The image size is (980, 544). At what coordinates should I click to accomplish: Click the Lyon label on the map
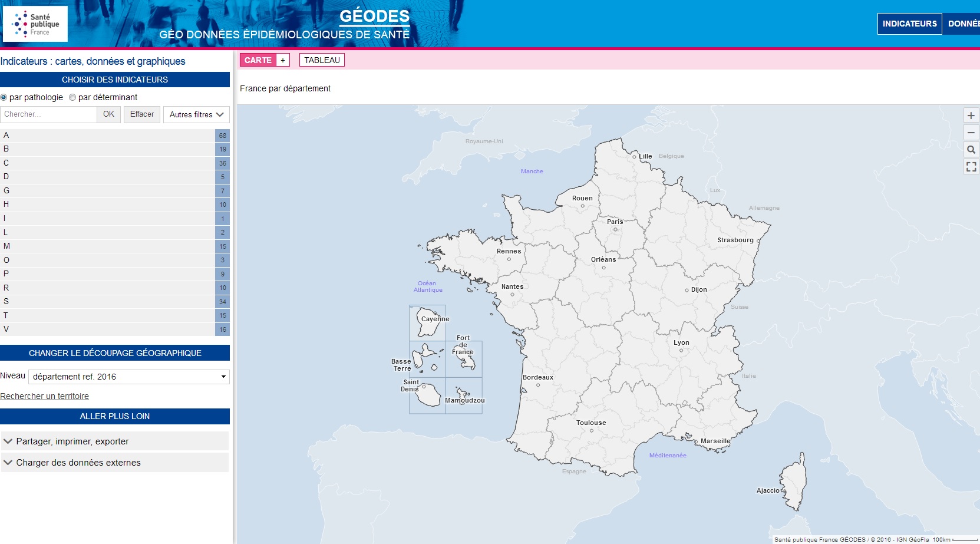(x=681, y=343)
